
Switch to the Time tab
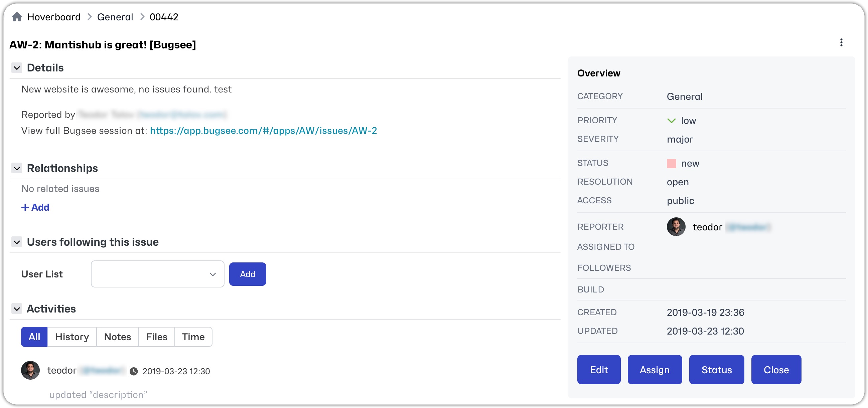tap(193, 337)
